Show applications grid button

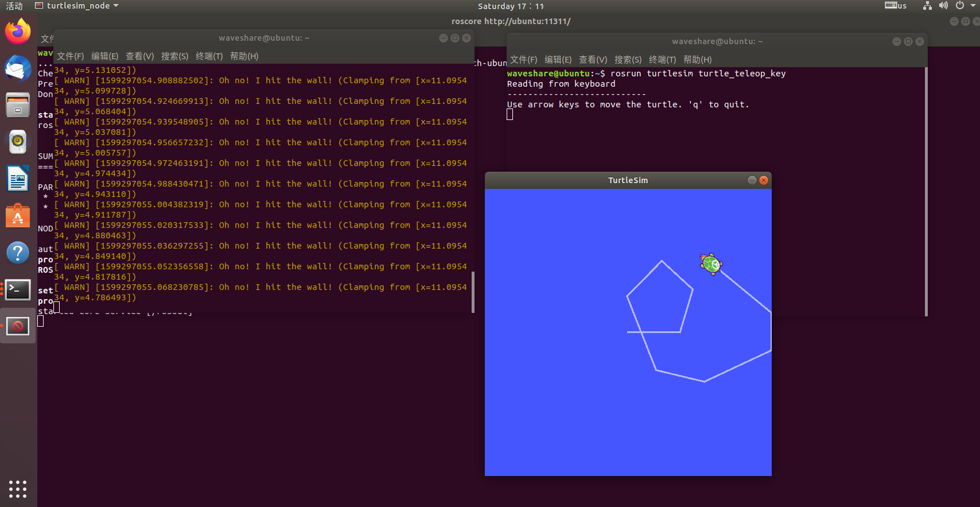click(18, 489)
